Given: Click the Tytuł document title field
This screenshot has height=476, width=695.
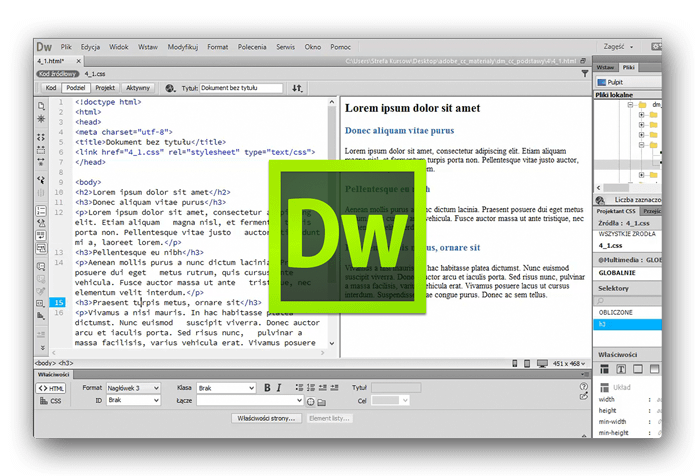Looking at the screenshot, I should click(242, 88).
